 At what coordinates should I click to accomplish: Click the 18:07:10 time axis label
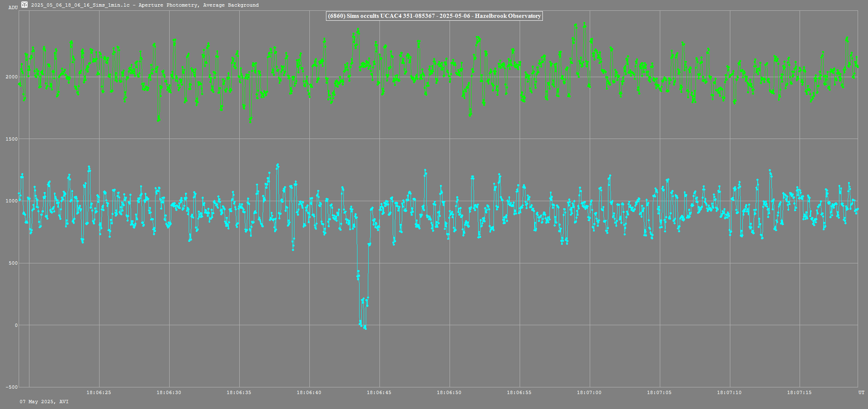coord(729,392)
